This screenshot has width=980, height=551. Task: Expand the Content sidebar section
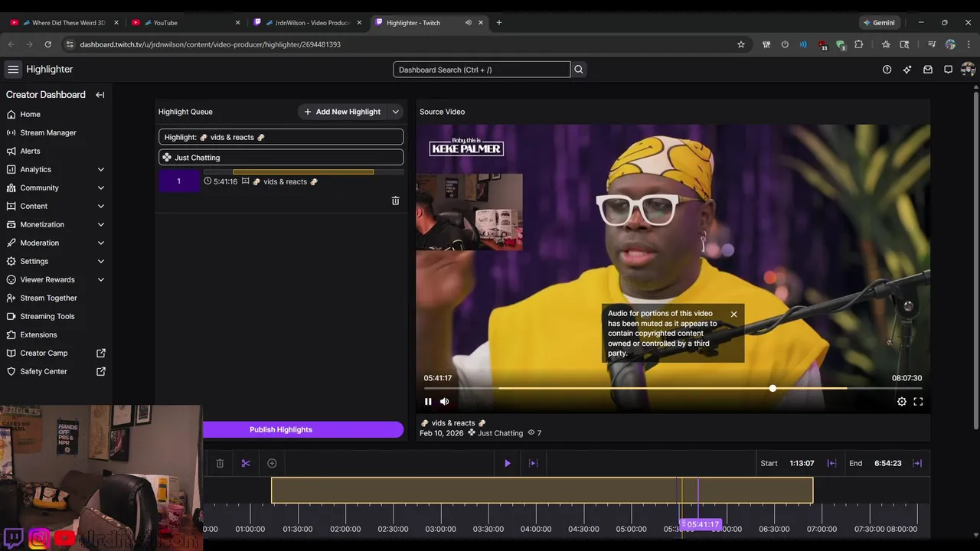101,206
